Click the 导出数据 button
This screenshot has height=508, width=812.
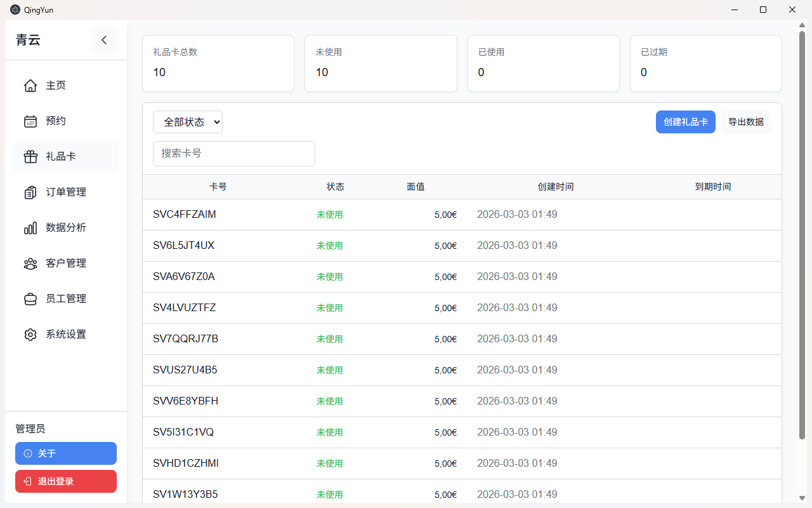(746, 122)
